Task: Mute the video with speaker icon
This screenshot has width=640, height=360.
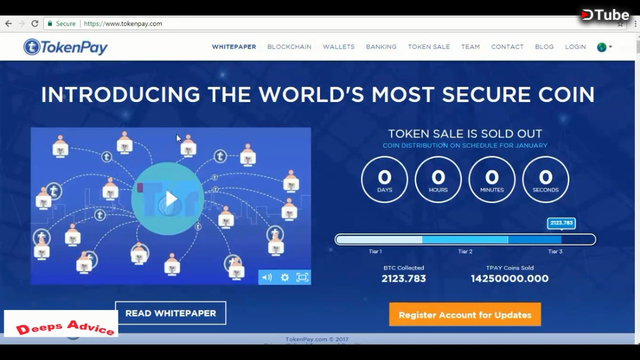Action: [x=267, y=278]
